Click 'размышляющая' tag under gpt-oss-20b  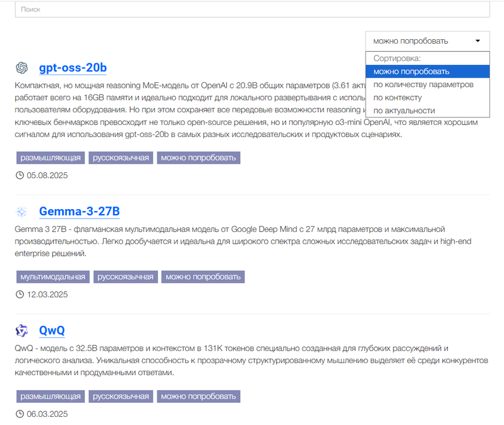click(51, 157)
